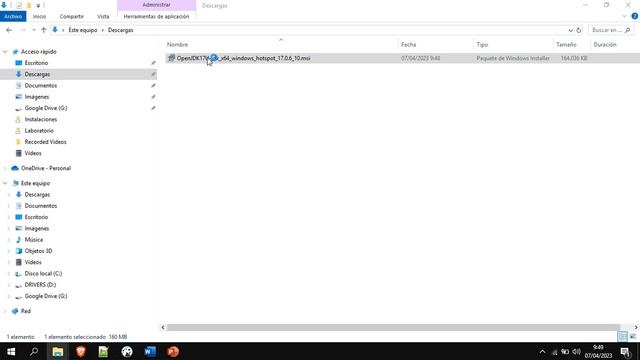Open the Música folder
640x360 pixels.
33,240
